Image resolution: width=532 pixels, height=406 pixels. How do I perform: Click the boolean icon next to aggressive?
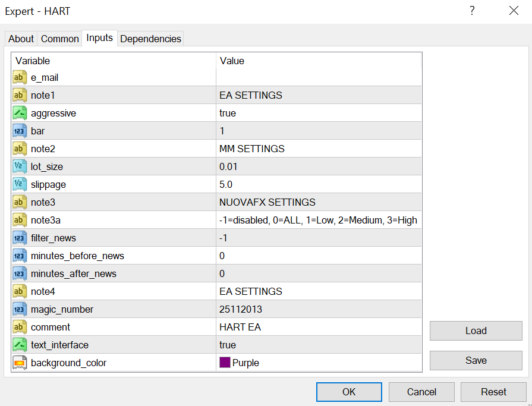(20, 113)
